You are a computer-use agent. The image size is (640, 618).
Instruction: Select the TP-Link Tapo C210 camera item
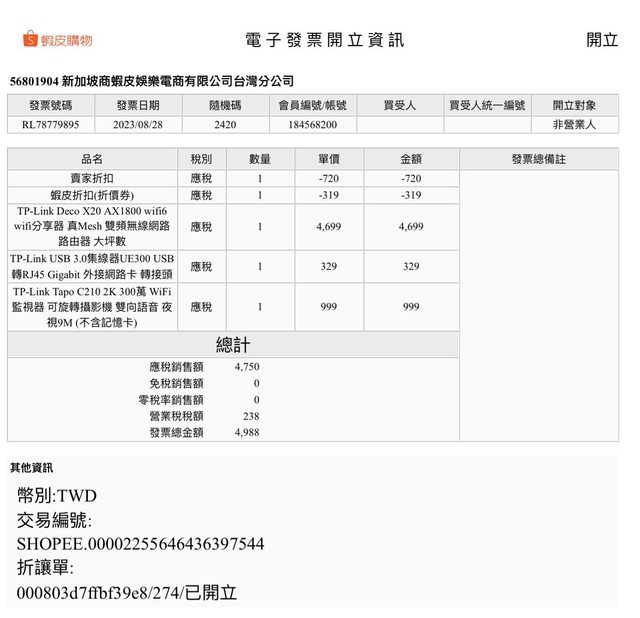tap(92, 307)
